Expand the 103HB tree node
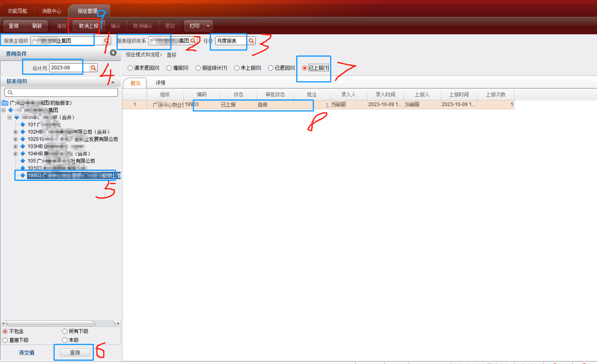 (x=16, y=146)
